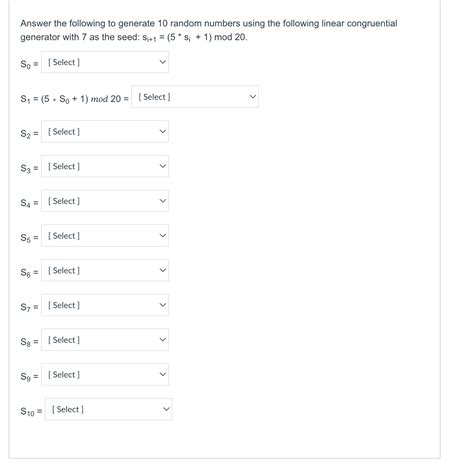Open the S8 select dropdown
Image resolution: width=474 pixels, height=465 pixels.
(x=105, y=340)
